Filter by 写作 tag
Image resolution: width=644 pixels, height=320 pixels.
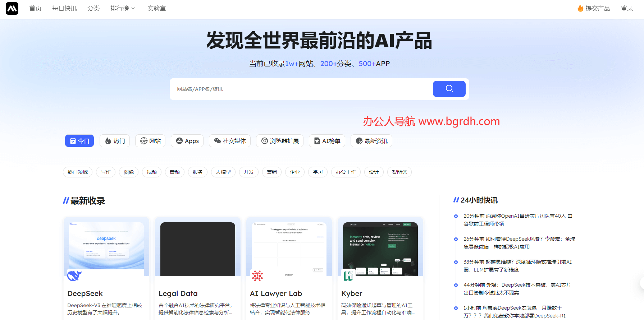coord(106,172)
